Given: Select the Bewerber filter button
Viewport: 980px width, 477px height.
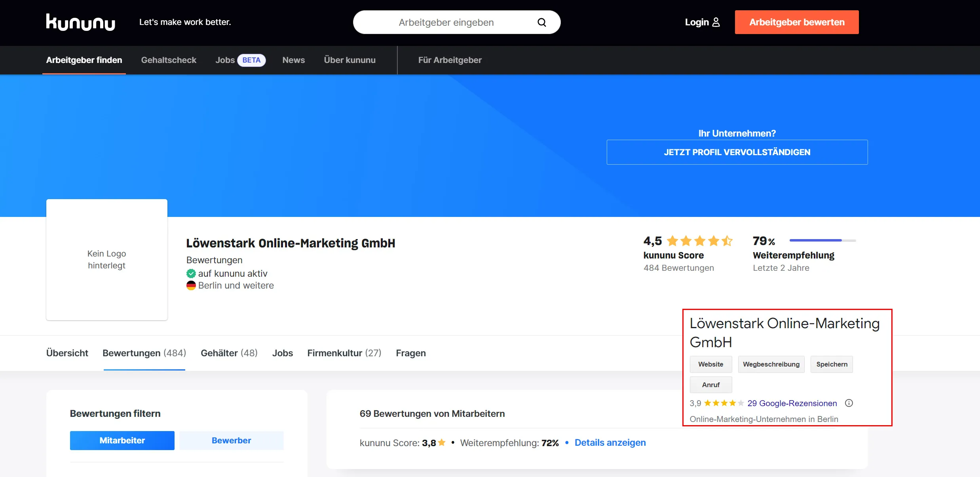Looking at the screenshot, I should click(232, 441).
